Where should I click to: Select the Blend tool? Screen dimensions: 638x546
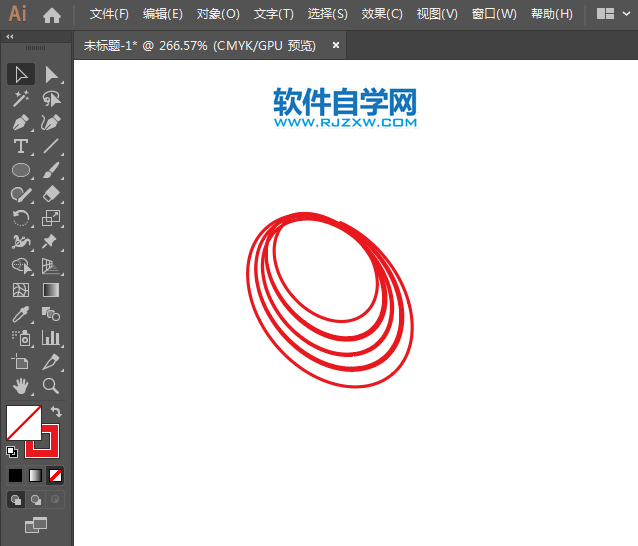(x=51, y=314)
